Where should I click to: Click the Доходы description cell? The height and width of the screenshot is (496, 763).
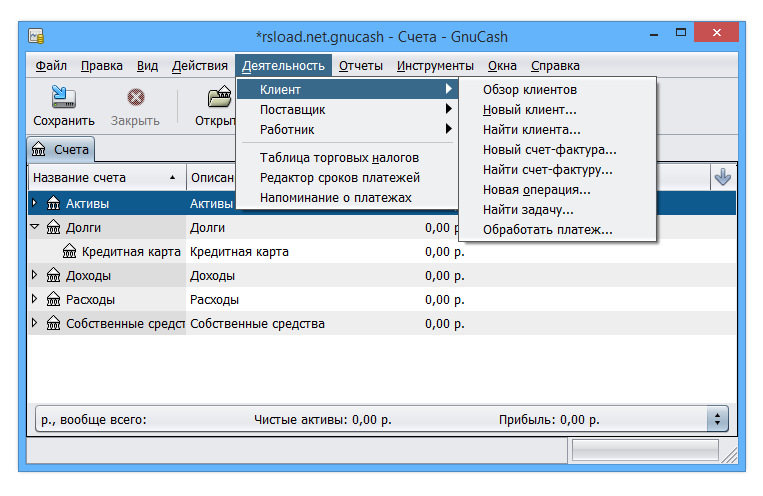tap(212, 276)
